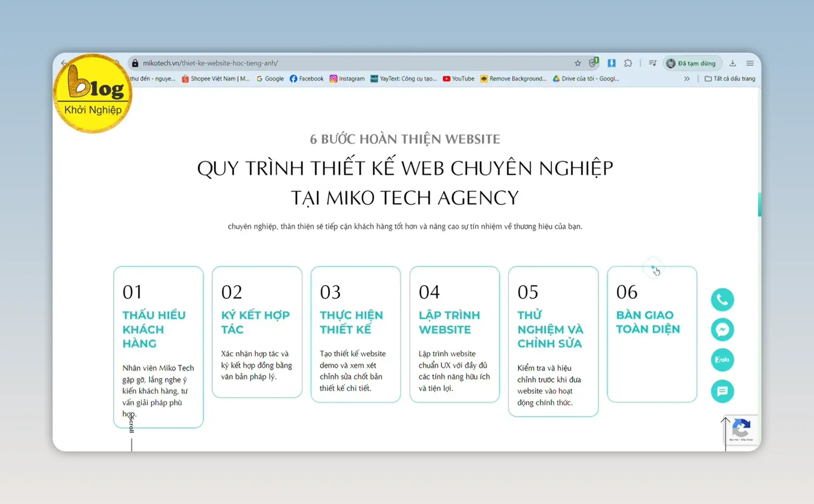
Task: Click step 03 Thực hiện thiết kế heading
Action: point(351,322)
